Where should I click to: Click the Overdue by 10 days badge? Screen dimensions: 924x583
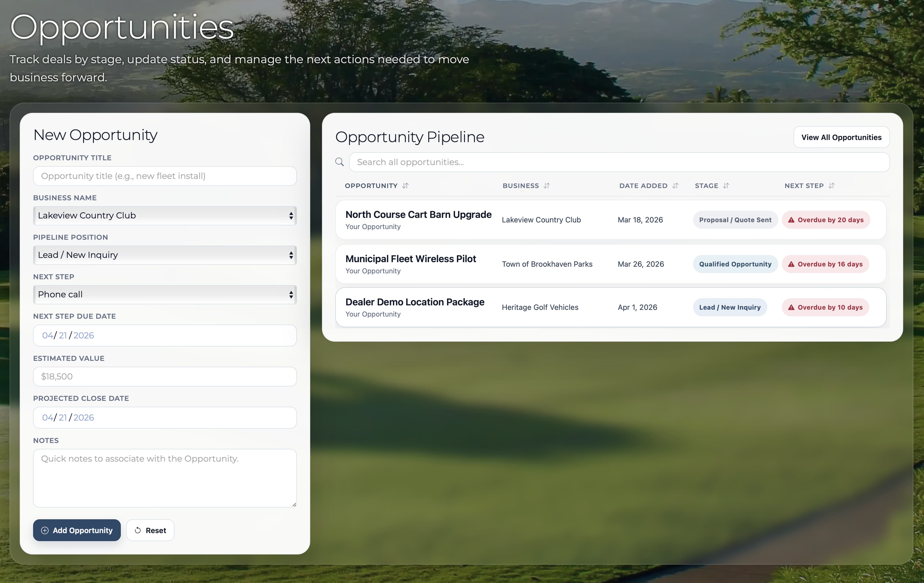coord(825,307)
